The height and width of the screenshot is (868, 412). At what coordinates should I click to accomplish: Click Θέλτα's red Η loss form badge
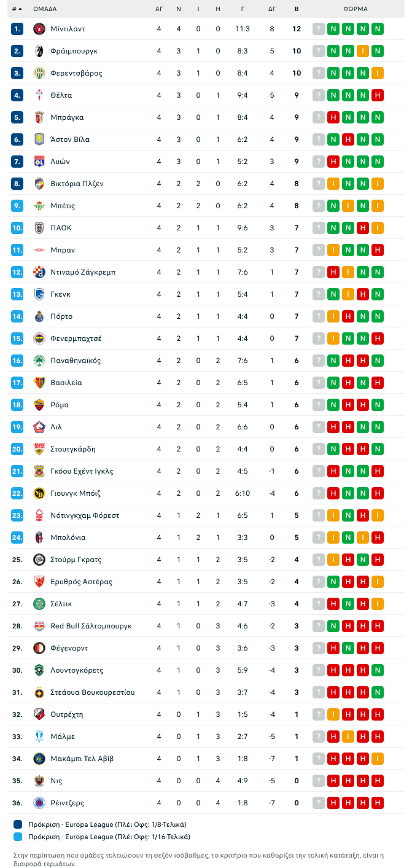click(378, 95)
